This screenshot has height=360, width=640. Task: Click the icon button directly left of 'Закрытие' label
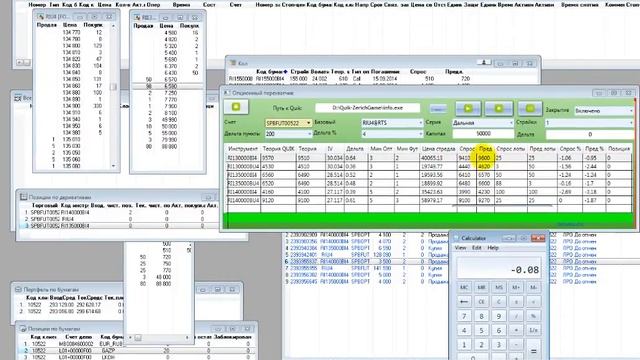pyautogui.click(x=530, y=108)
